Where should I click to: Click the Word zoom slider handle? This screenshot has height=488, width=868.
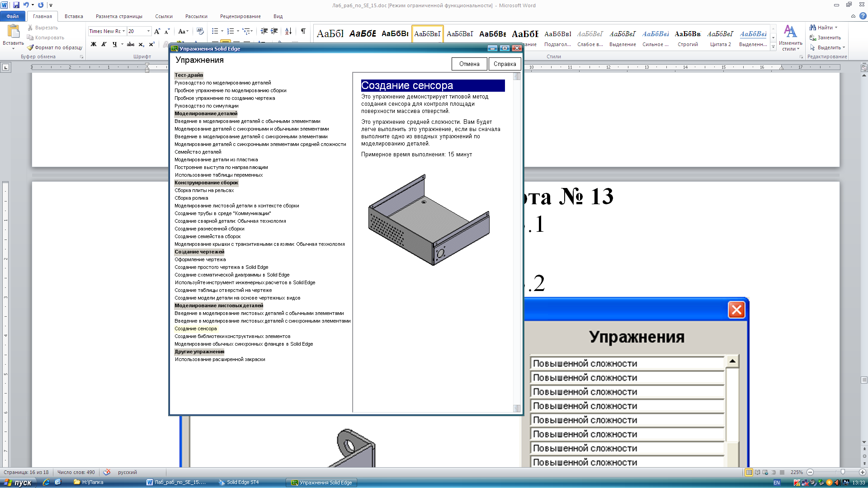point(842,472)
